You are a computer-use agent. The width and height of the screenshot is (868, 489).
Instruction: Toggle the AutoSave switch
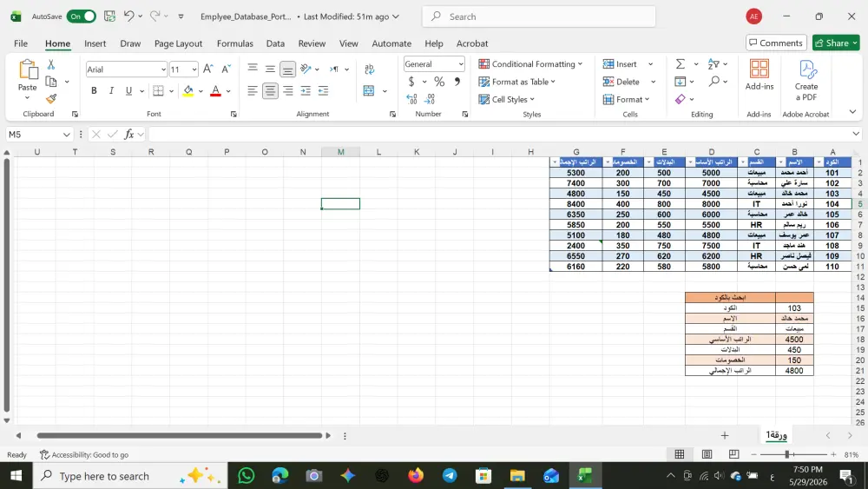pyautogui.click(x=81, y=17)
